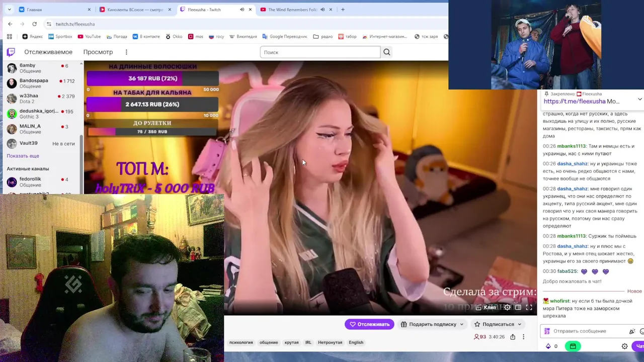Enter fullscreen in the video player
The width and height of the screenshot is (644, 362).
529,307
